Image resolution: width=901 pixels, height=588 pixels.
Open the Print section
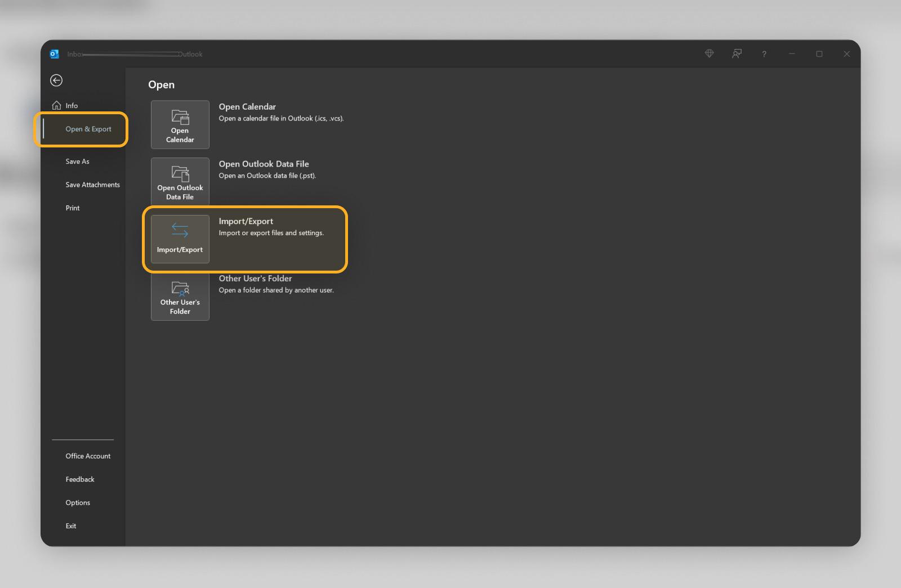tap(73, 208)
